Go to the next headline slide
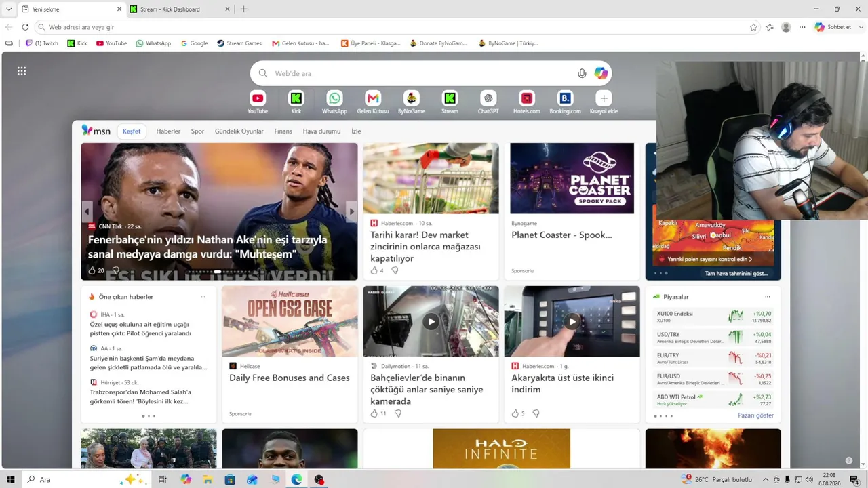Screen dimensions: 868x488 coord(351,211)
